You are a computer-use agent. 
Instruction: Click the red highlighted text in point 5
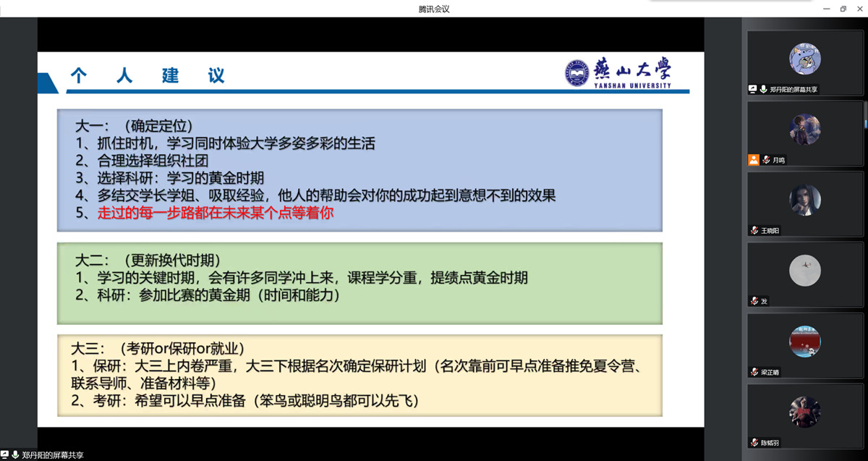[216, 214]
